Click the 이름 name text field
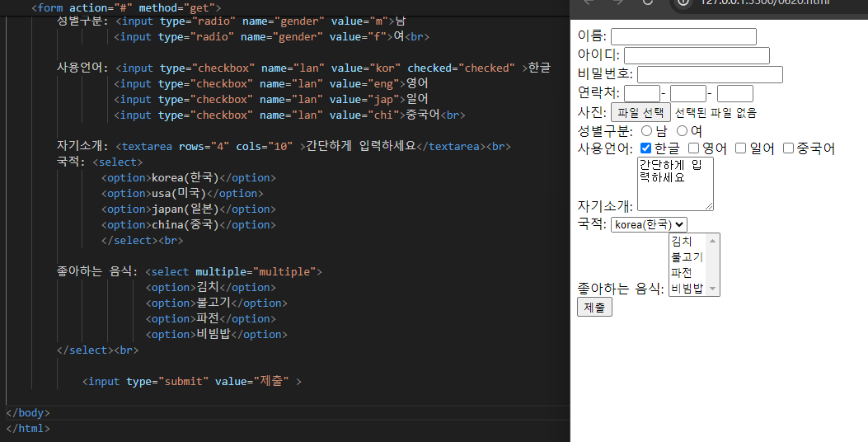This screenshot has width=868, height=442. [683, 36]
